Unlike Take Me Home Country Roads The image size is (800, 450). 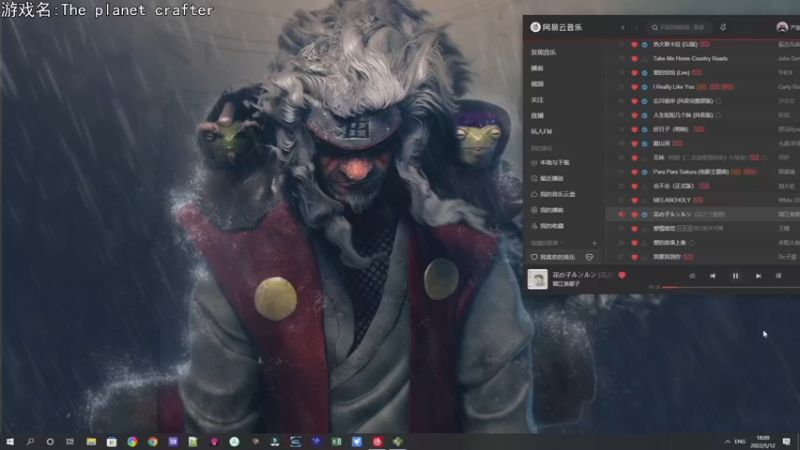634,59
